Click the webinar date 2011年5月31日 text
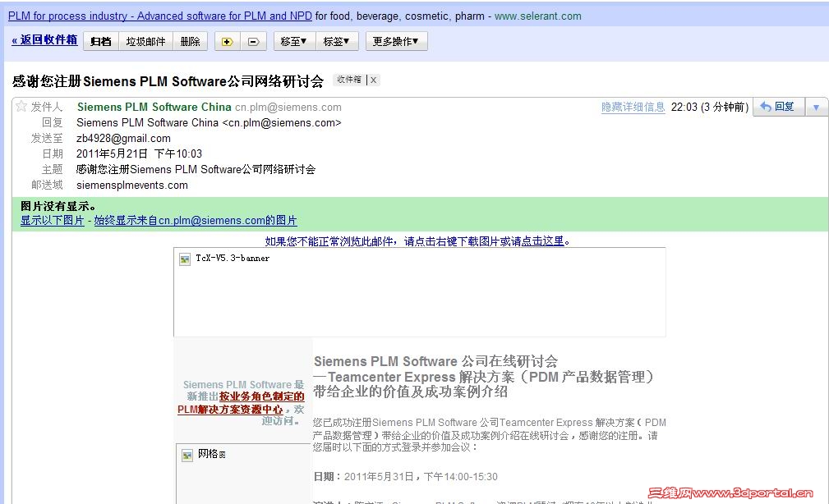This screenshot has width=829, height=504. (x=379, y=477)
